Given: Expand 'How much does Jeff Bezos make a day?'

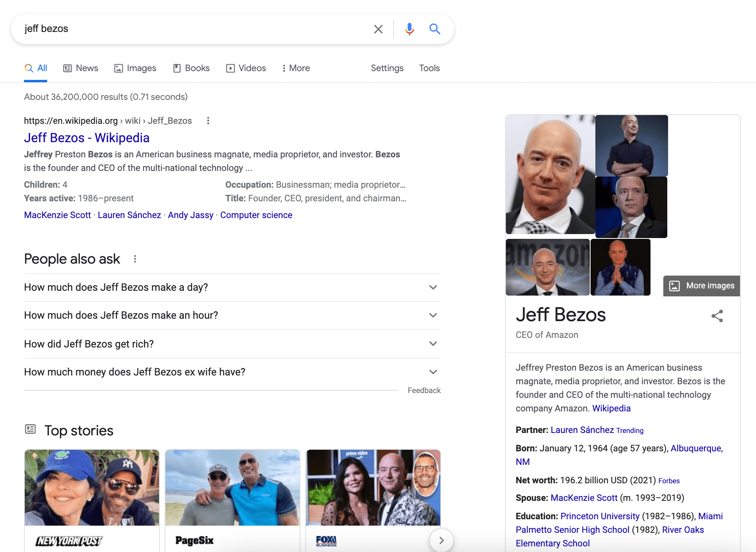Looking at the screenshot, I should point(233,288).
